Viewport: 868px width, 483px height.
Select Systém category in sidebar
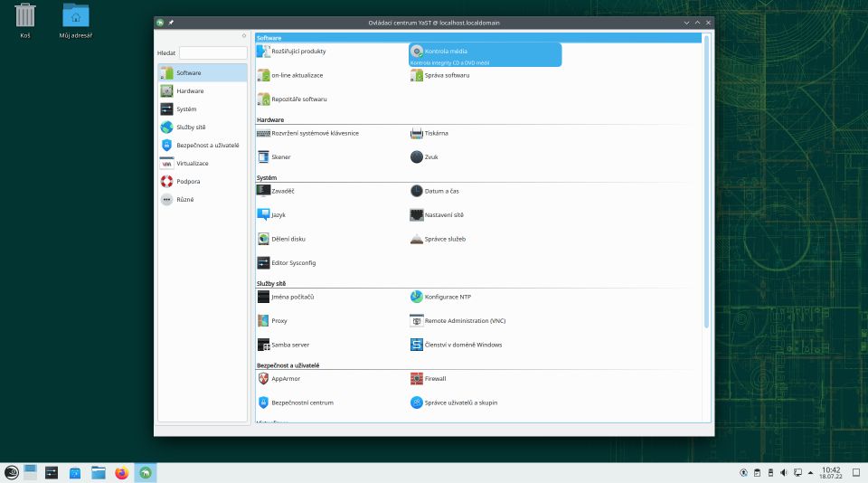pos(203,109)
